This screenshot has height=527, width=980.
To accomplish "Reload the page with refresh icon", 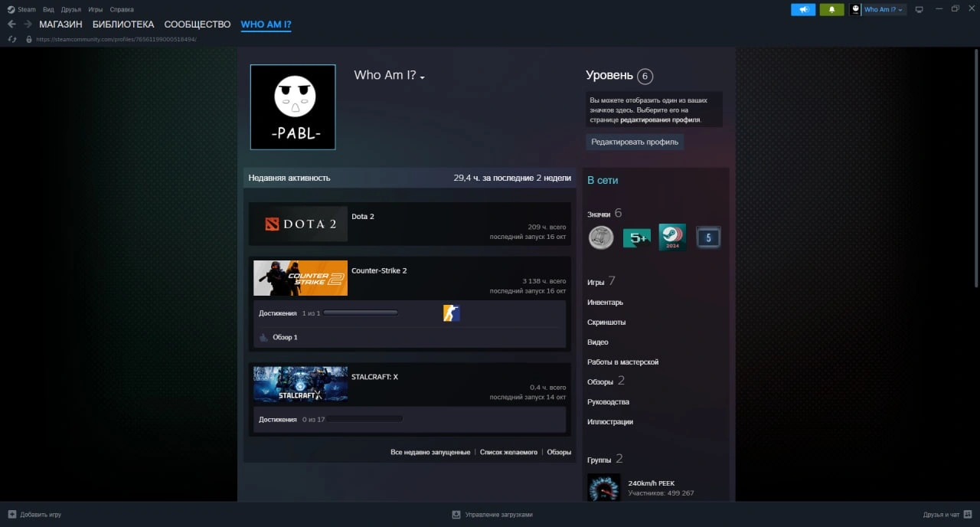I will [x=12, y=39].
